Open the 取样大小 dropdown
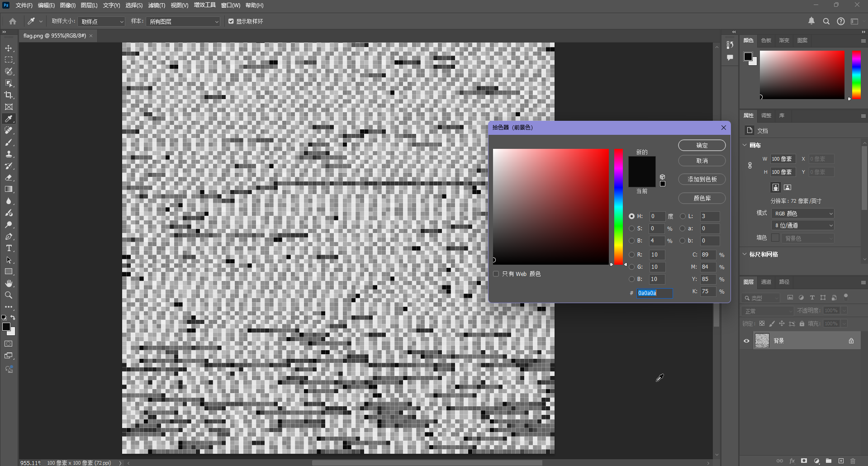 click(101, 21)
